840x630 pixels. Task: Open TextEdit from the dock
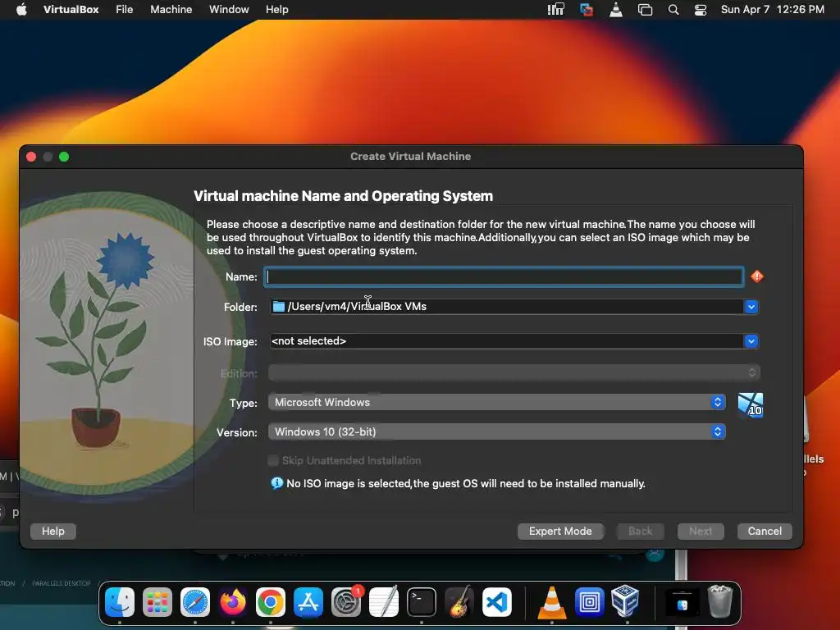(x=384, y=602)
